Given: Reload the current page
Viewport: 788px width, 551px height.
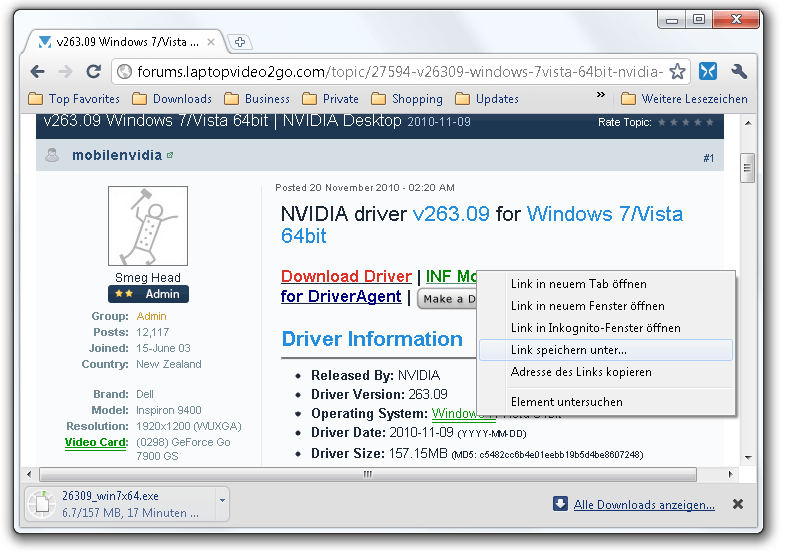Looking at the screenshot, I should pyautogui.click(x=93, y=71).
